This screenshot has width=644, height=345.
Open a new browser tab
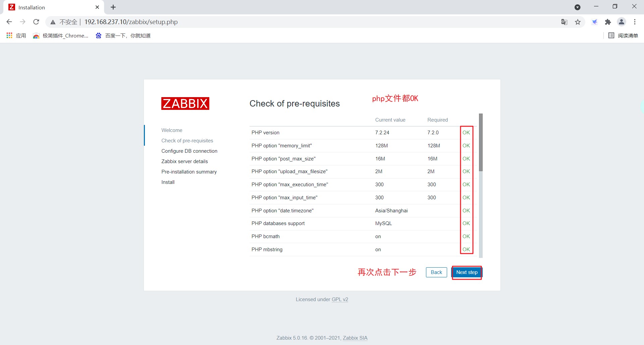click(x=113, y=7)
